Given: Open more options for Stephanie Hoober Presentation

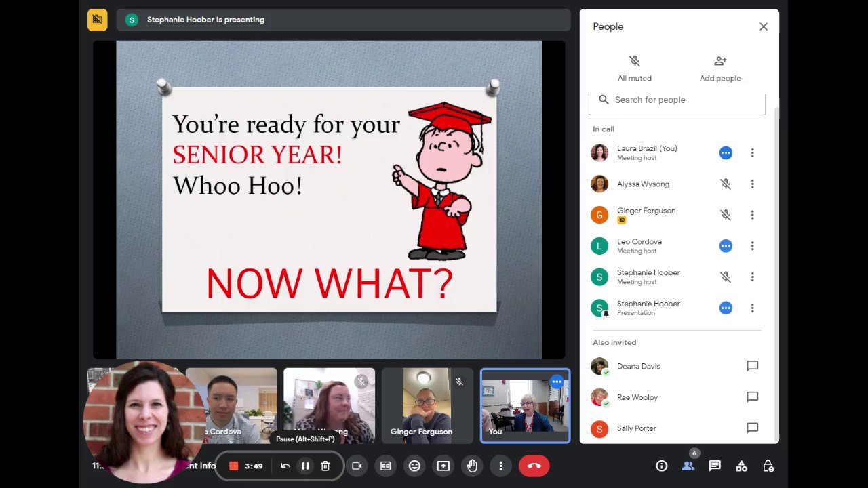Looking at the screenshot, I should [752, 308].
